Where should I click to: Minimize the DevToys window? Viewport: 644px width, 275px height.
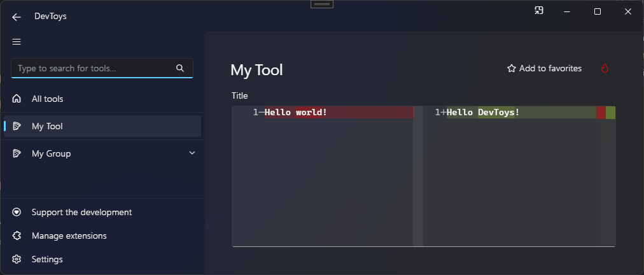(567, 11)
